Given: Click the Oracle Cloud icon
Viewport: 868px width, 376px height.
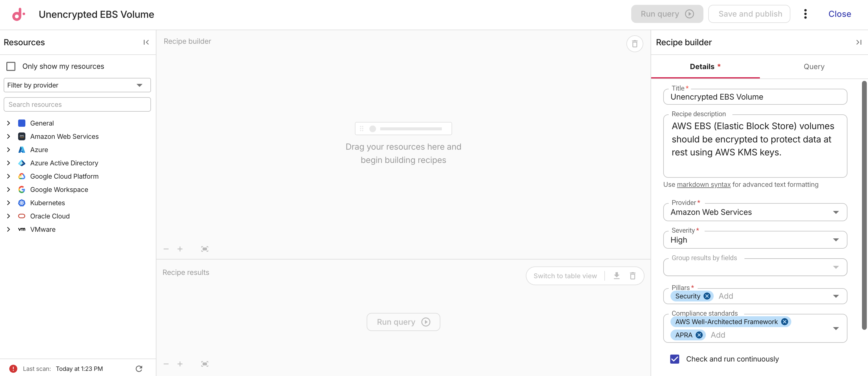Looking at the screenshot, I should click(21, 216).
